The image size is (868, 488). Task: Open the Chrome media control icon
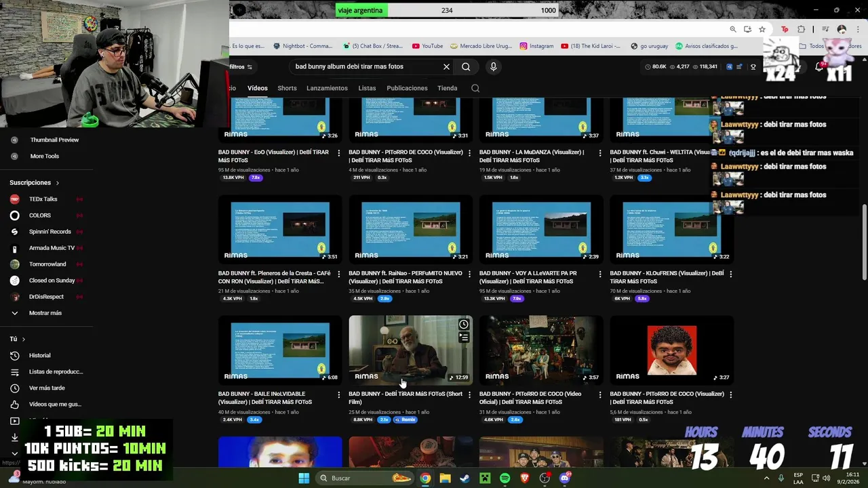tap(825, 29)
